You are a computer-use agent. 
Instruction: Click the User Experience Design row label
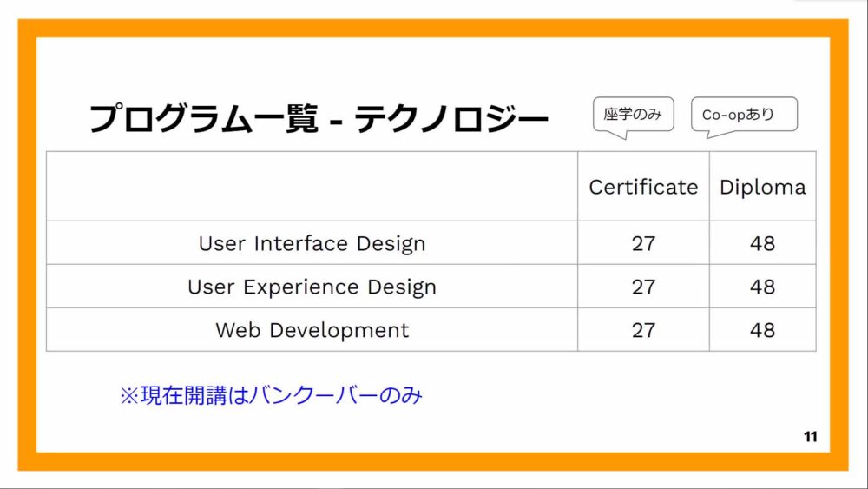tap(312, 287)
